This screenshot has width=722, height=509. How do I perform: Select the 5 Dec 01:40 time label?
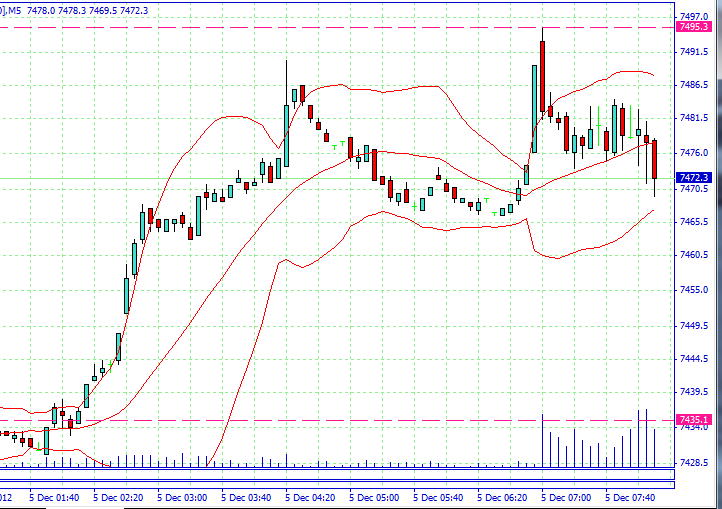54,498
